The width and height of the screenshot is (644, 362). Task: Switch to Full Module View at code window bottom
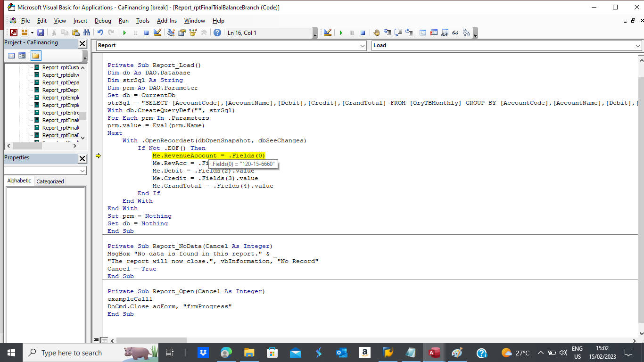(x=104, y=340)
